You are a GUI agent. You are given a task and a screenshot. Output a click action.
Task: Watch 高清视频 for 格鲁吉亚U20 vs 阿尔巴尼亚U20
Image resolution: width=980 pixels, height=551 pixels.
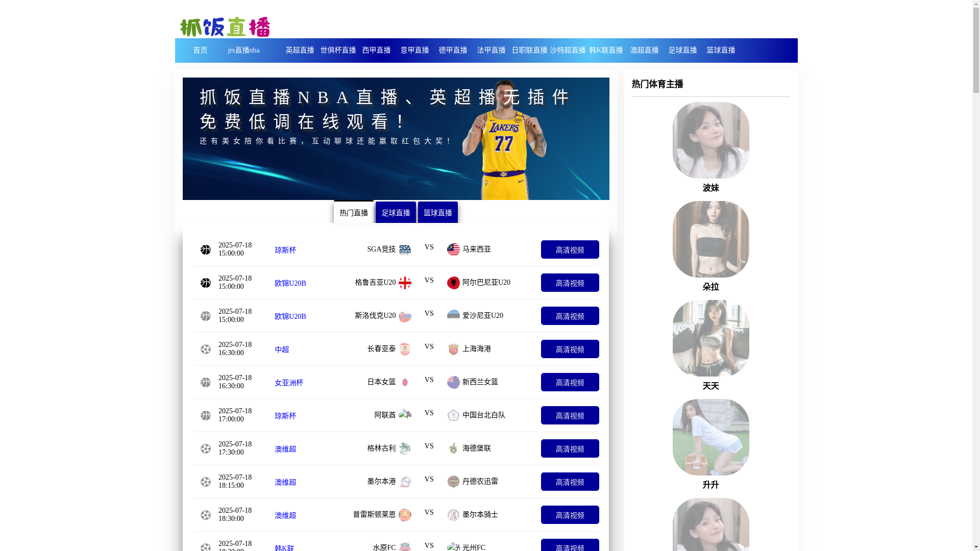(x=570, y=283)
